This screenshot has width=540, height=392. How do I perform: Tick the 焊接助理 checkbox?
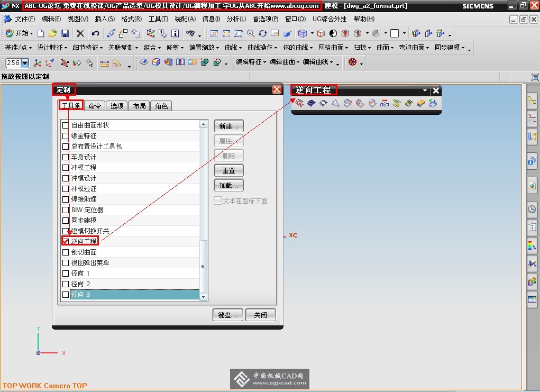click(x=66, y=199)
